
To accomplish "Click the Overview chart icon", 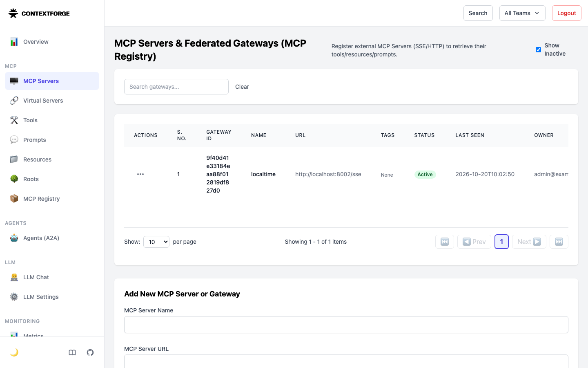I will [x=14, y=42].
